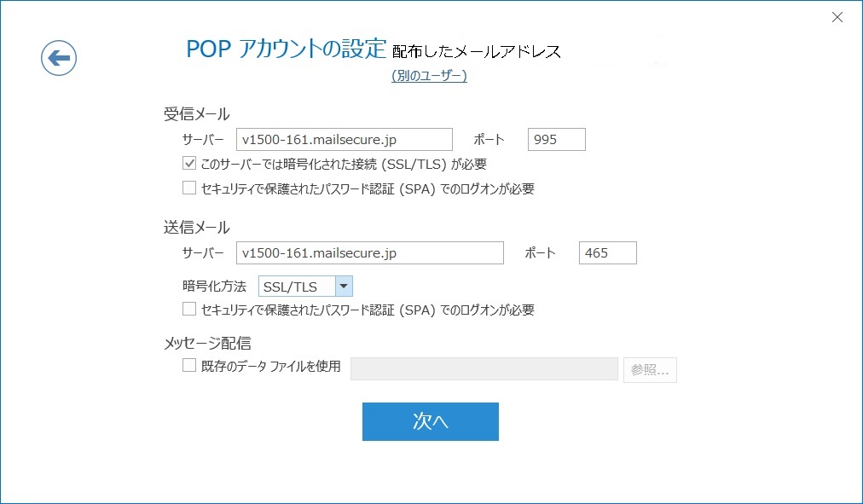This screenshot has width=863, height=504.
Task: Click the 次へ button
Action: point(430,421)
